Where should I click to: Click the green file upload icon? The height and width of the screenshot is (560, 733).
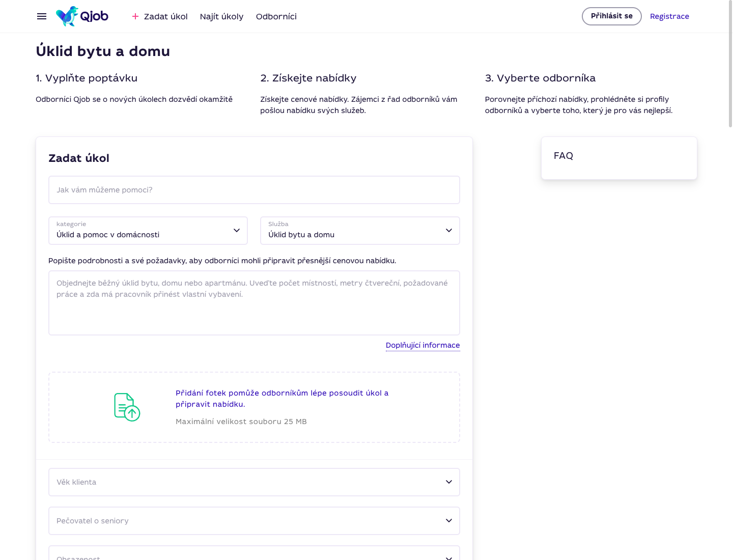pos(127,407)
